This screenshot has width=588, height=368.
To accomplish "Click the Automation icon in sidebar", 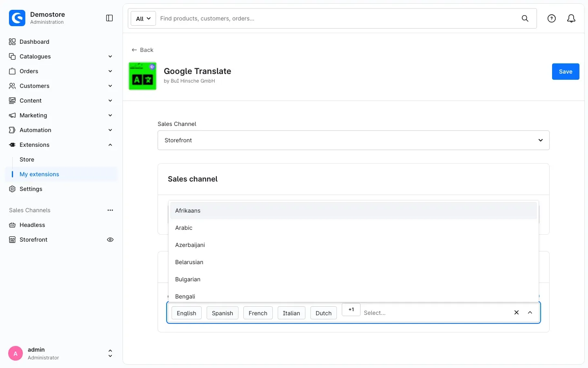I will pyautogui.click(x=12, y=130).
